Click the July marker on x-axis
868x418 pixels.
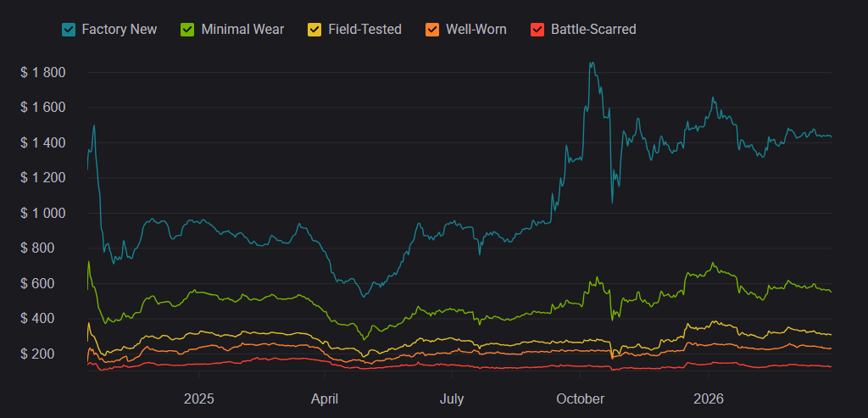coord(453,398)
